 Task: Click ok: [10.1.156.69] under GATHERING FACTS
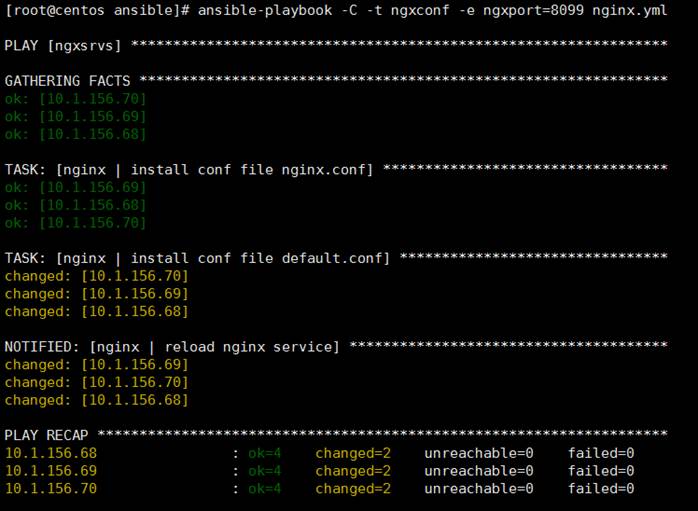(76, 116)
